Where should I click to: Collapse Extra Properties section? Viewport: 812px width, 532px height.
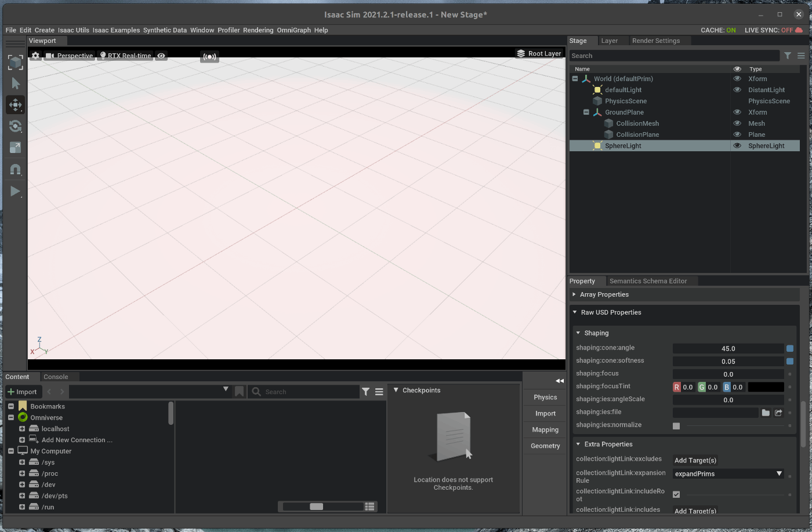[578, 444]
